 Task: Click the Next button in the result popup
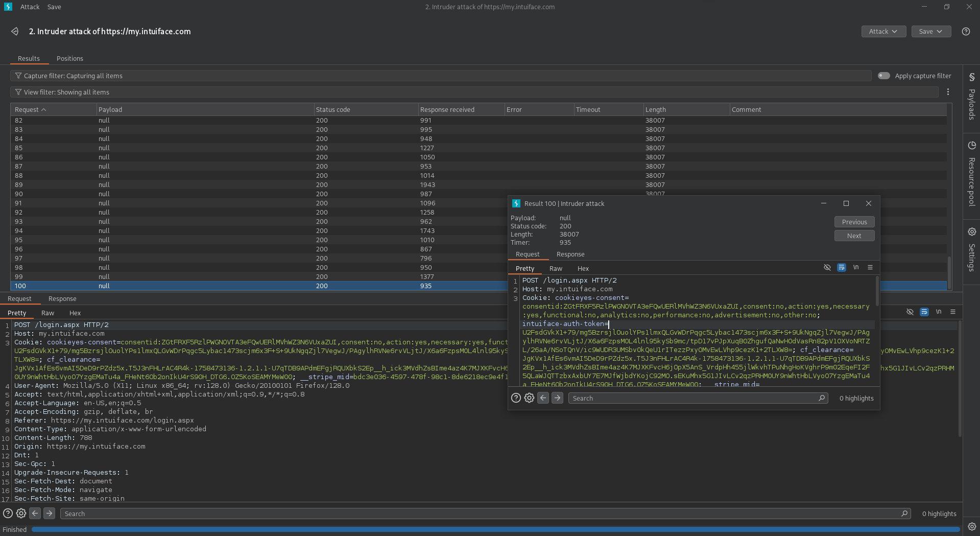coord(854,236)
